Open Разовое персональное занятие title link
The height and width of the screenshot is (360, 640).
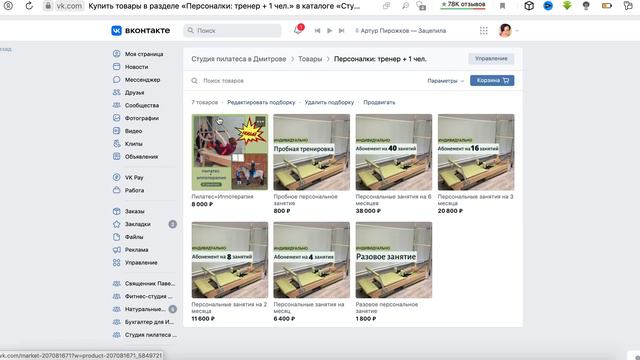[x=387, y=307]
